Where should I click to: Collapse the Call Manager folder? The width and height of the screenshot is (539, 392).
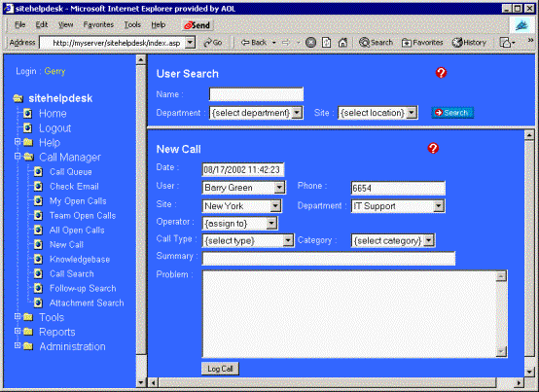click(18, 157)
